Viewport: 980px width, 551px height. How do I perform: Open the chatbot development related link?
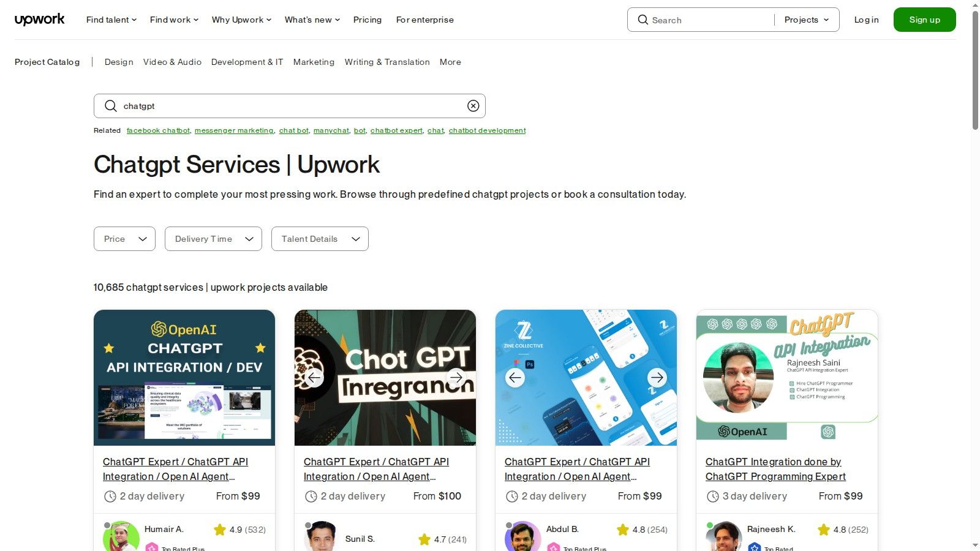click(487, 130)
